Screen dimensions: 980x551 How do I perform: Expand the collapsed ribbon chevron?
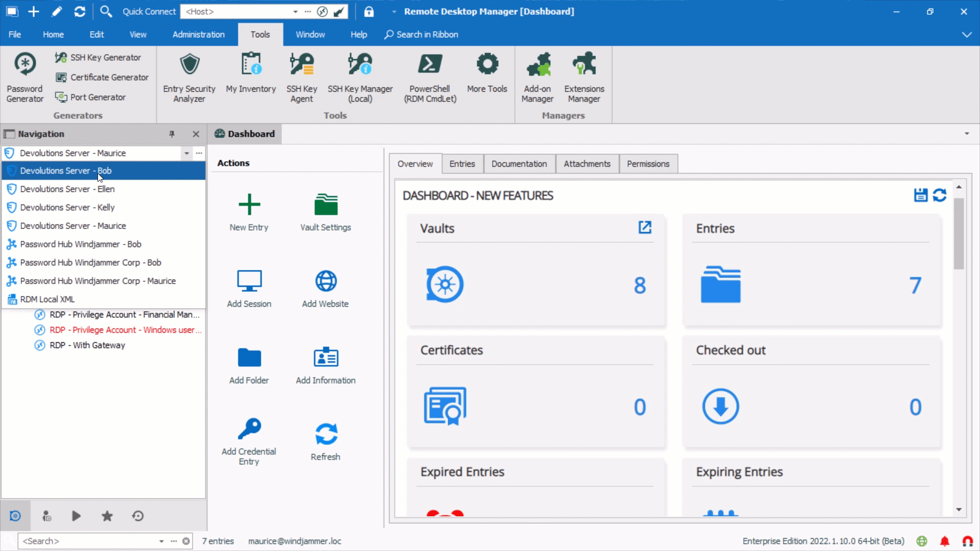pyautogui.click(x=966, y=35)
